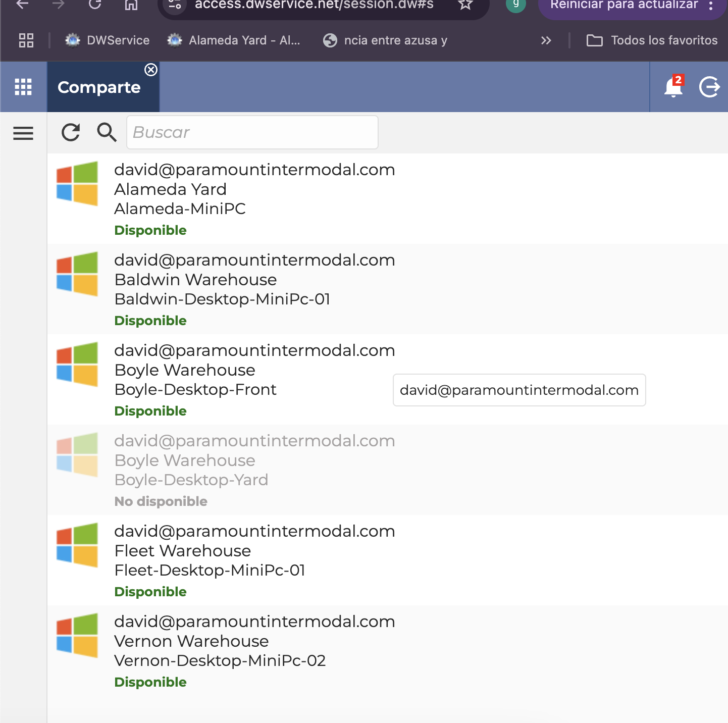Click No disponible status of Boyle-Desktop-Yard

161,501
